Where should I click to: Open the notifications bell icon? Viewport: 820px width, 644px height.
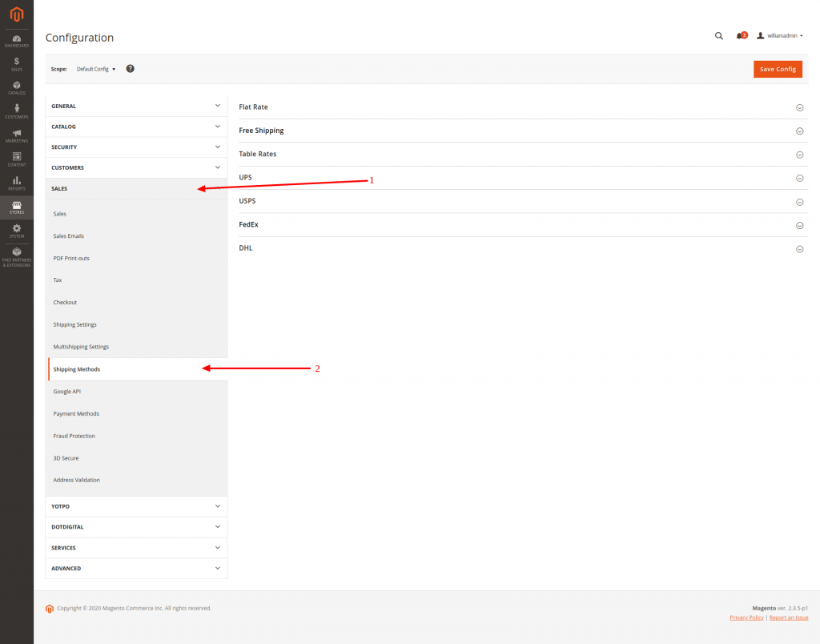click(740, 36)
